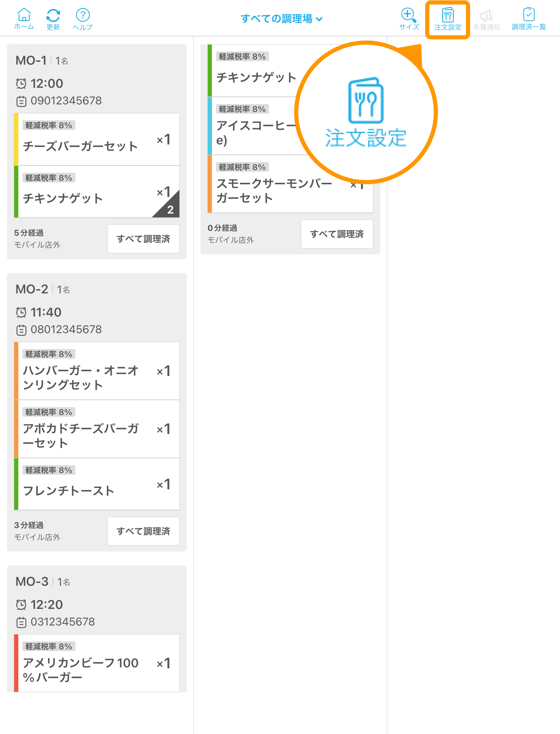Image resolution: width=560 pixels, height=734 pixels.
Task: Tap phone number 0312345678
Action: (x=63, y=622)
